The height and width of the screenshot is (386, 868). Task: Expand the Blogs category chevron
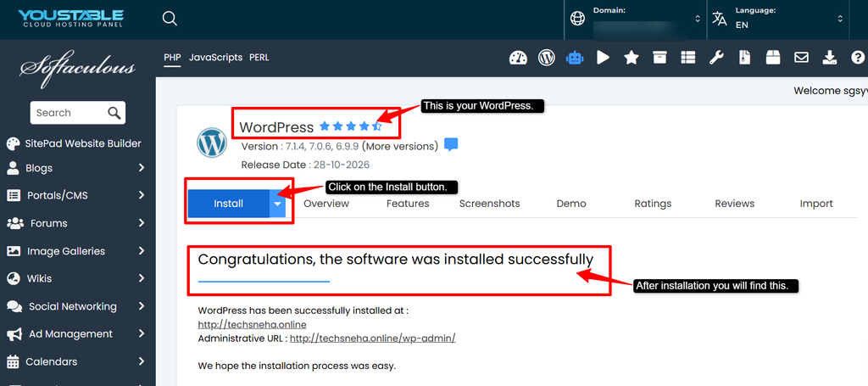click(142, 168)
